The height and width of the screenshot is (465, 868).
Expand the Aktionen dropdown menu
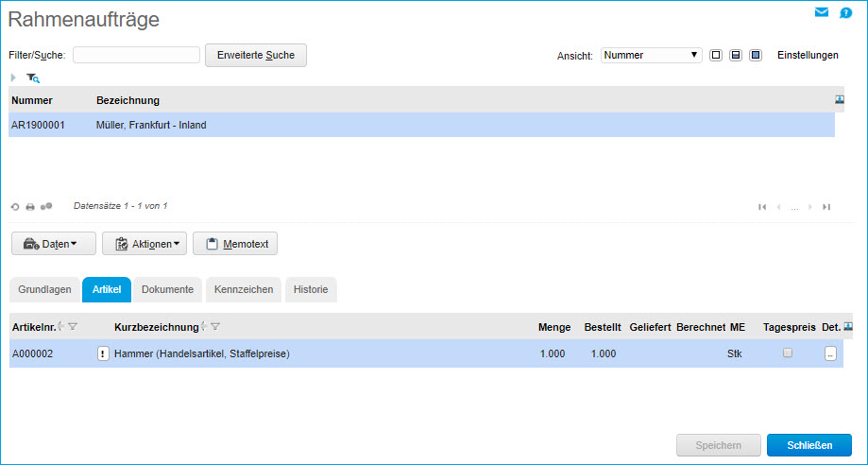click(145, 244)
